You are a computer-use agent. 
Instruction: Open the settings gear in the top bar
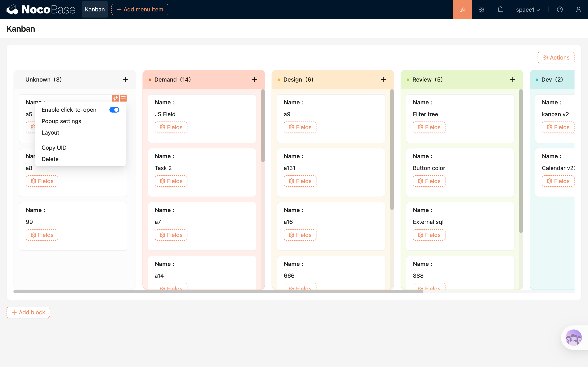481,9
